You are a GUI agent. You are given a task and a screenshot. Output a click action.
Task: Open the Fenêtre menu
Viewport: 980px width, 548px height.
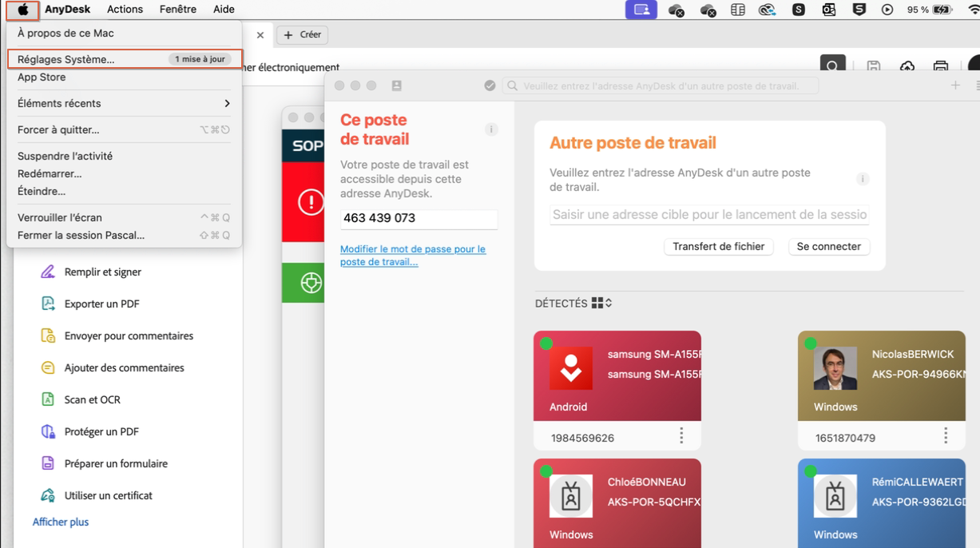[177, 10]
